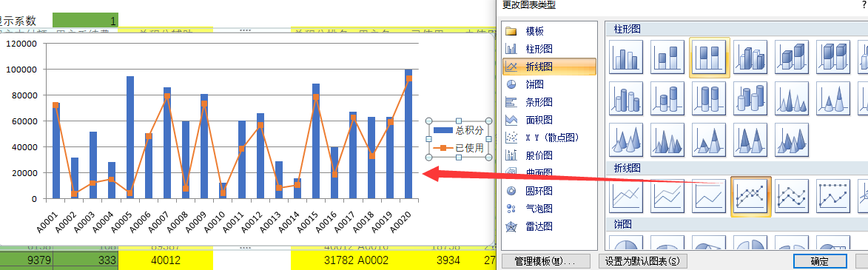Pick the clustered cylinder chart thumbnail
Screen dimensions: 868x270
pyautogui.click(x=626, y=98)
